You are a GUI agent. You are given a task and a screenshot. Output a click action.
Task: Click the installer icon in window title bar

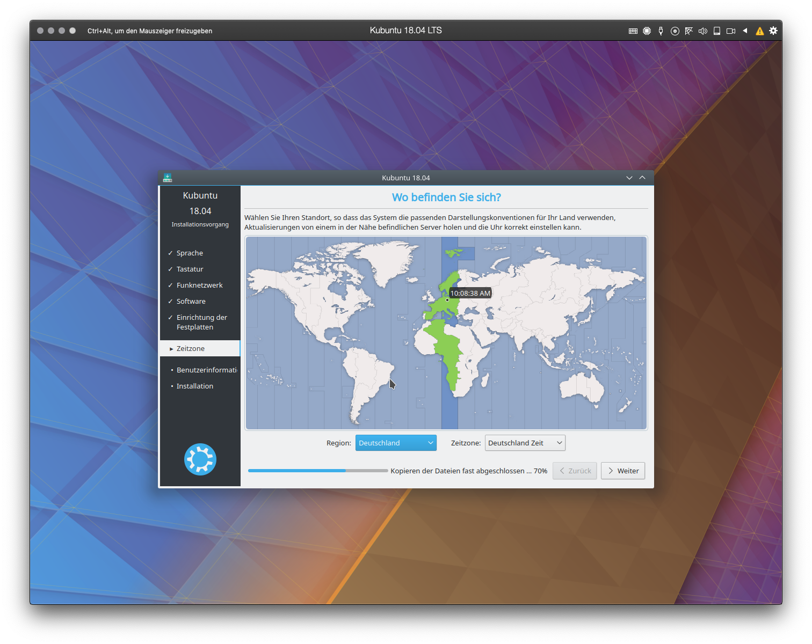click(x=168, y=178)
